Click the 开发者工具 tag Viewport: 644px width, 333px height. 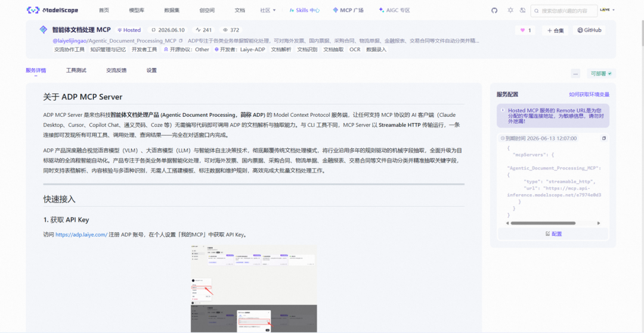click(x=144, y=49)
